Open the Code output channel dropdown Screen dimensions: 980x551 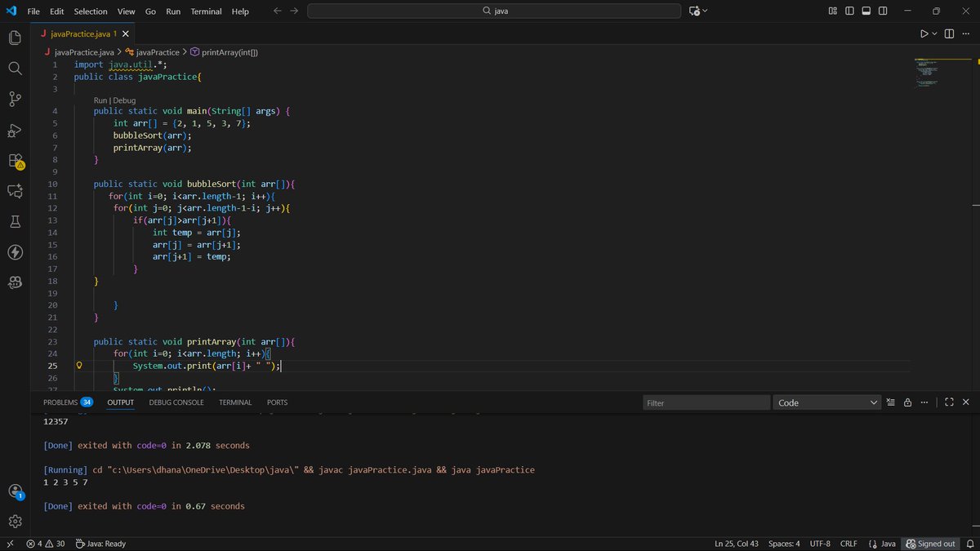click(827, 402)
